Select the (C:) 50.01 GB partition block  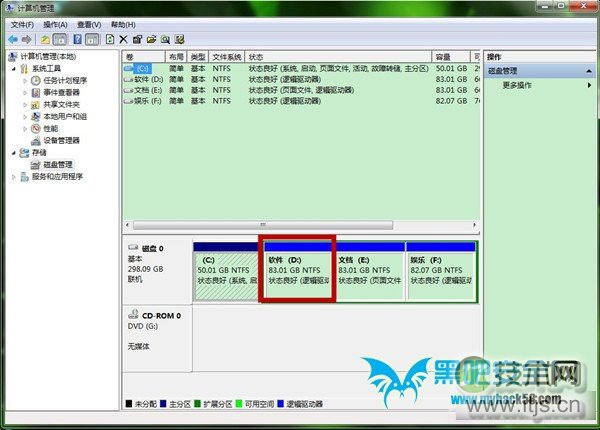(226, 271)
